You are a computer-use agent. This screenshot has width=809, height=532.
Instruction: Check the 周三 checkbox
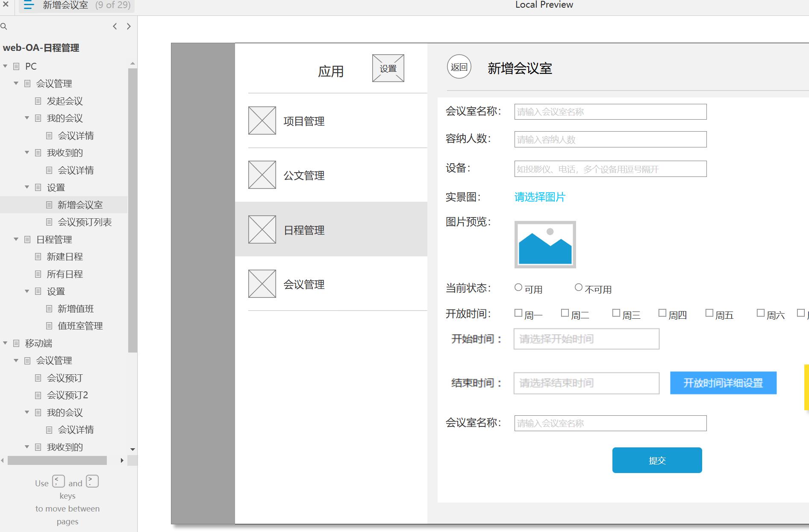(x=616, y=313)
